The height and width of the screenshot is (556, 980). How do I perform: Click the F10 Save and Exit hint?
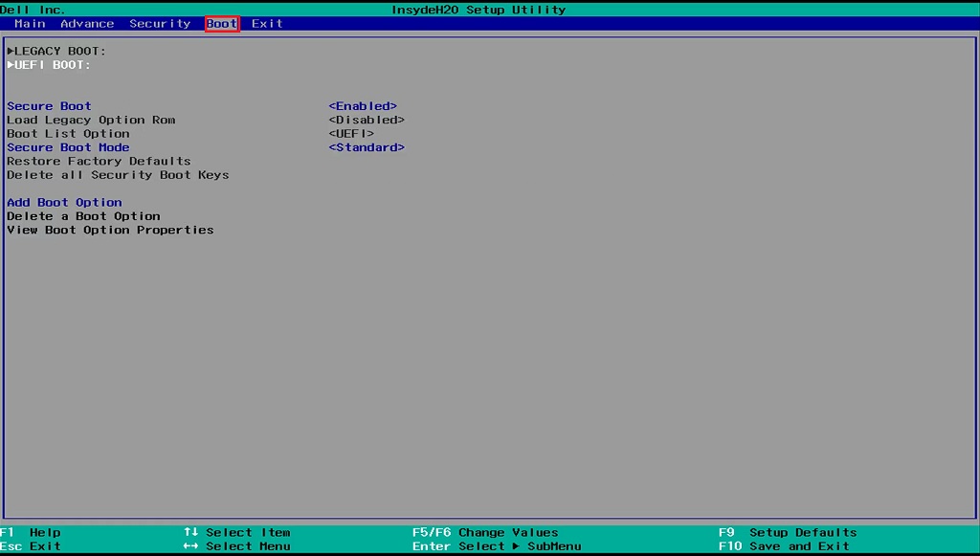784,546
